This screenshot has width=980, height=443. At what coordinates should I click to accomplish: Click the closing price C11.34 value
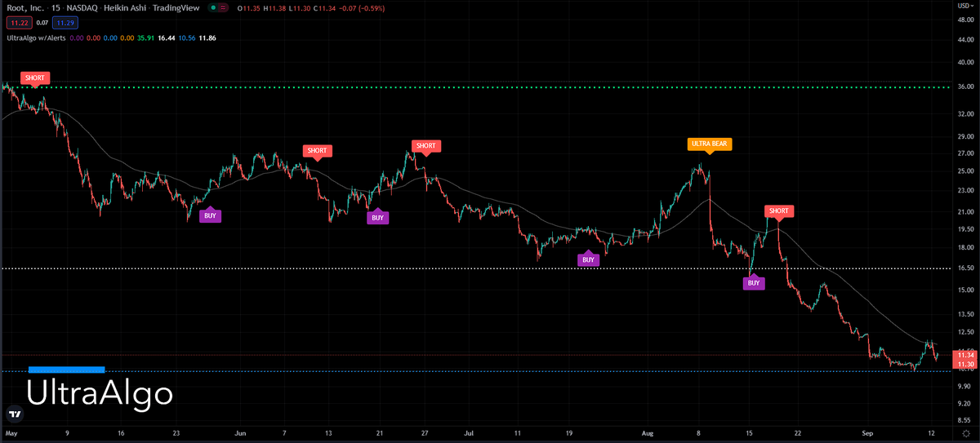pos(323,8)
